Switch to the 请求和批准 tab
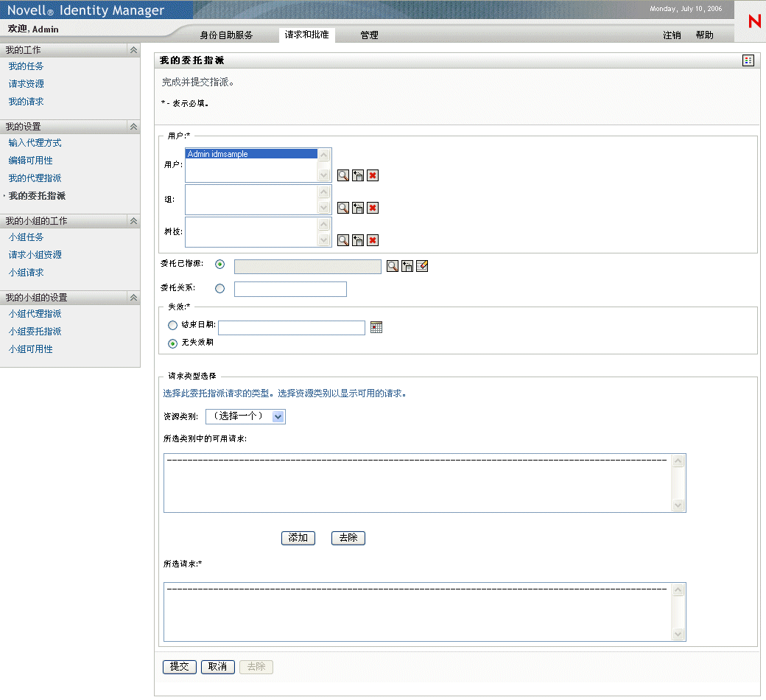This screenshot has width=766, height=700. pos(307,35)
